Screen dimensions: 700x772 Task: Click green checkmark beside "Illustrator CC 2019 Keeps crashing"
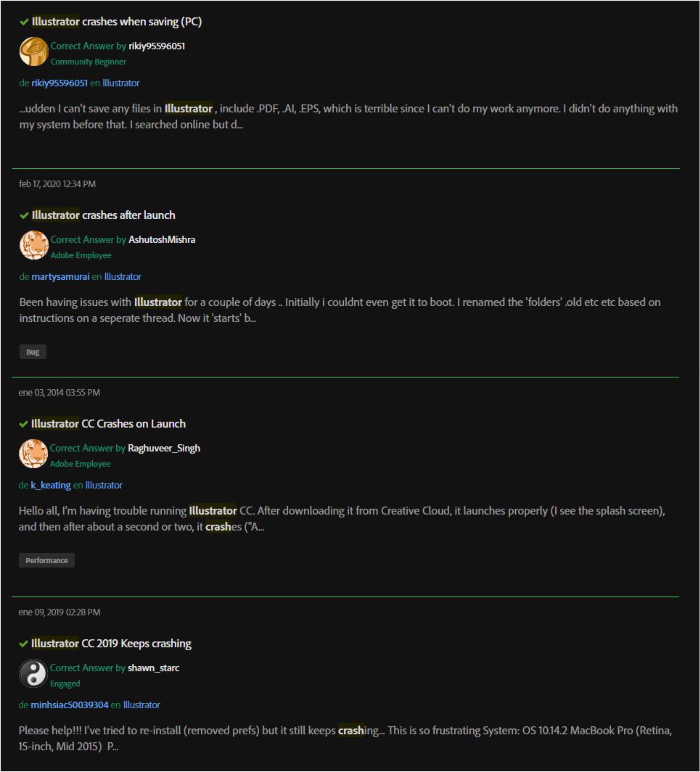click(x=23, y=644)
